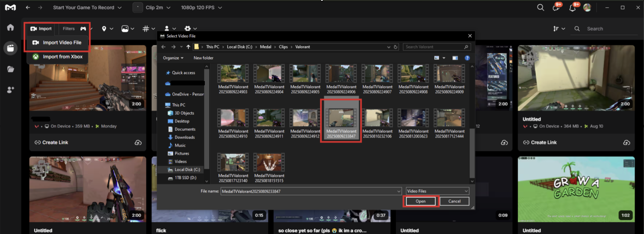Open the media type image filter
This screenshot has width=644, height=234.
[x=127, y=28]
